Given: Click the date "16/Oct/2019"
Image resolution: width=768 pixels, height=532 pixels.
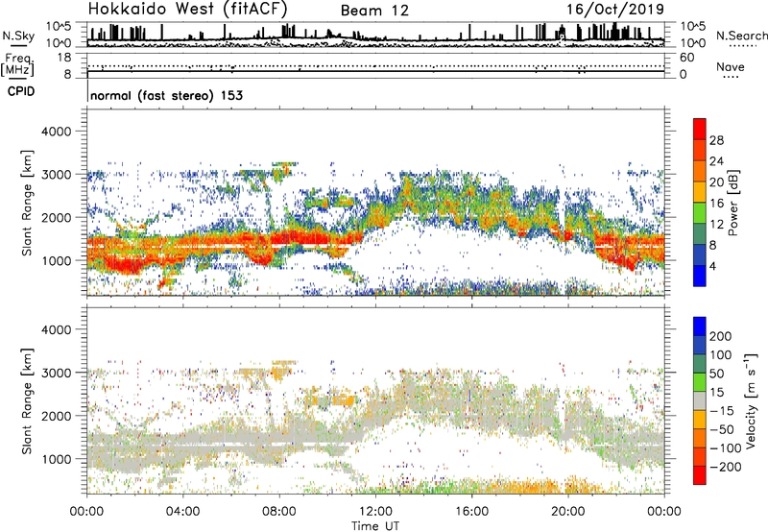Looking at the screenshot, I should click(x=615, y=10).
